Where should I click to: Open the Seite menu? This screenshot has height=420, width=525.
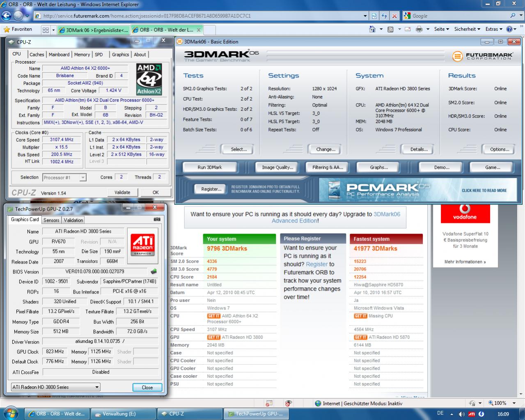[x=442, y=29]
